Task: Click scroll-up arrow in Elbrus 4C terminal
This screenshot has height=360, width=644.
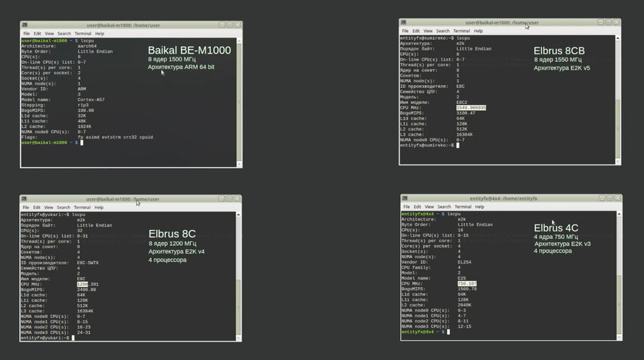Action: click(619, 214)
